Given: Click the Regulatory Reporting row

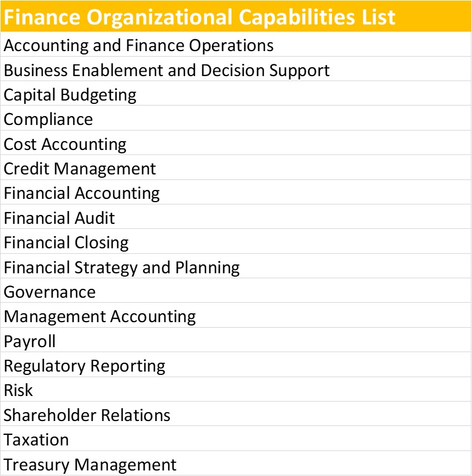Looking at the screenshot, I should point(84,365).
